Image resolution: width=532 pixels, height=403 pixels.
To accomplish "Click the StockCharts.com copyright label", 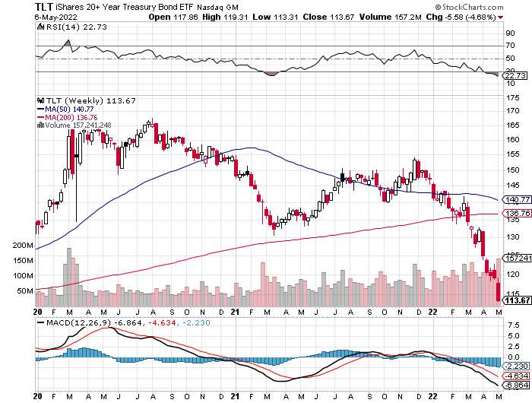I will click(x=469, y=7).
